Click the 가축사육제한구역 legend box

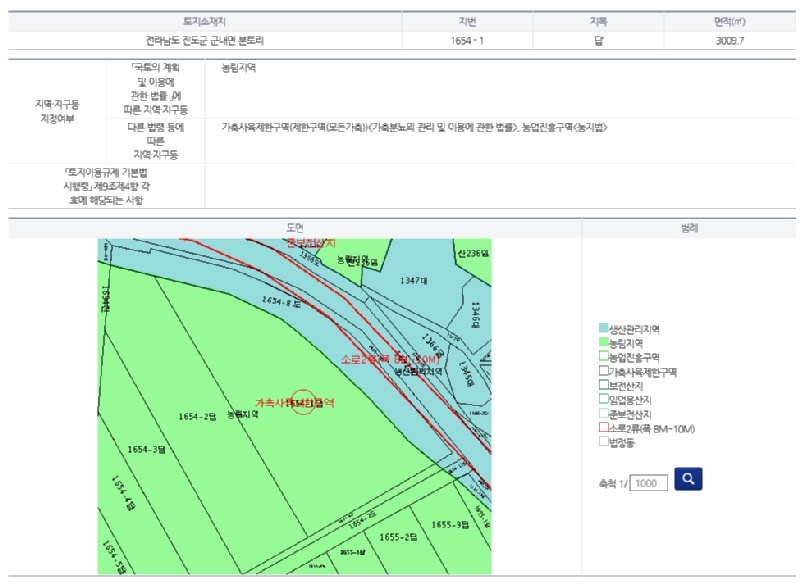603,371
